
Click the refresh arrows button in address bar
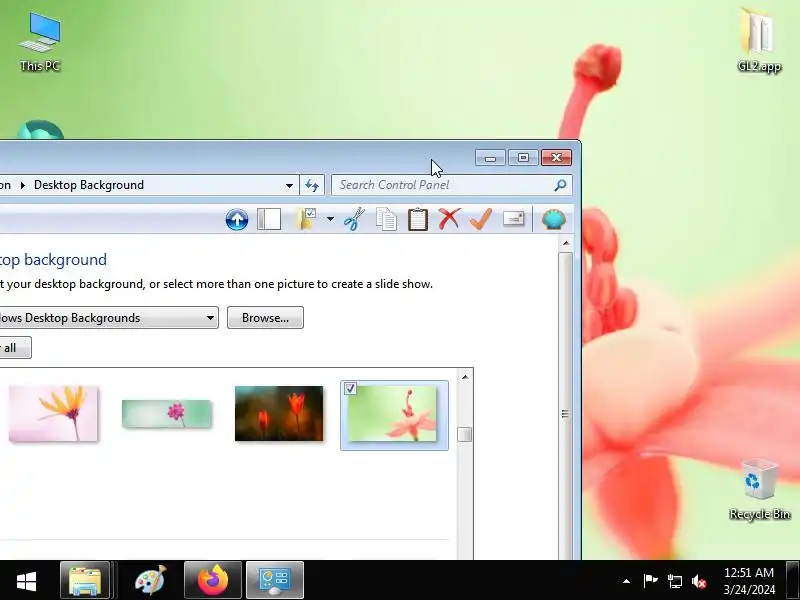point(312,185)
